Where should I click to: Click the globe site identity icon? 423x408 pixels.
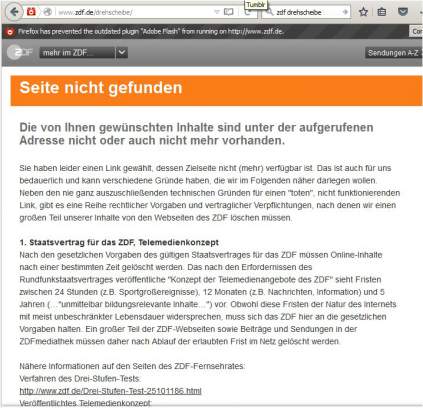click(x=48, y=12)
